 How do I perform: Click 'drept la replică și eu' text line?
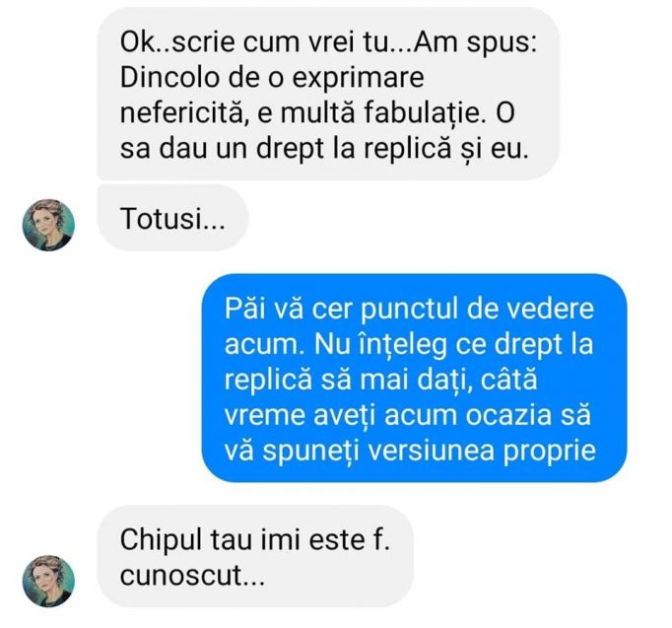[x=392, y=149]
